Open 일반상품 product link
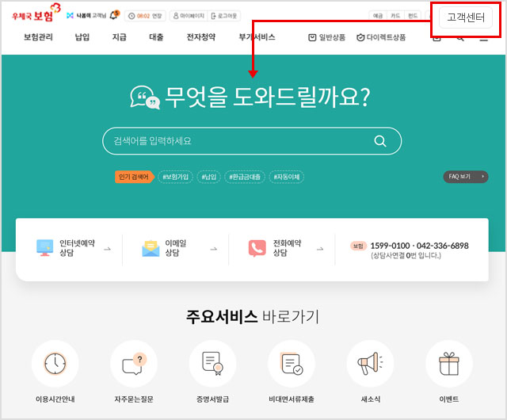 click(326, 37)
